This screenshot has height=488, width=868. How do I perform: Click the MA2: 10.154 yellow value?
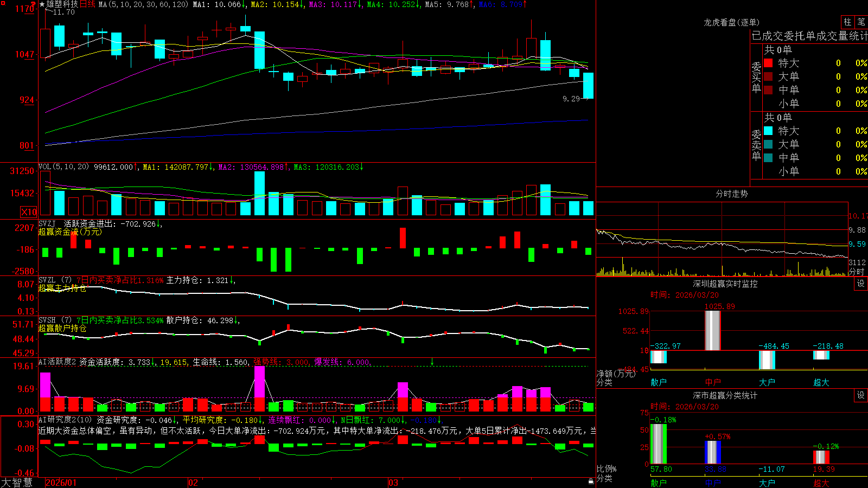[x=276, y=4]
